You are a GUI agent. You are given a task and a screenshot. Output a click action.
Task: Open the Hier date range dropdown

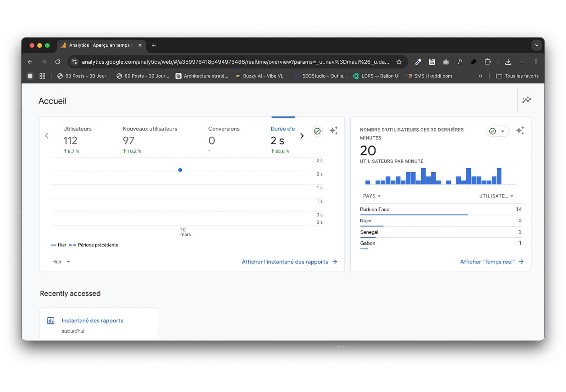(x=61, y=262)
